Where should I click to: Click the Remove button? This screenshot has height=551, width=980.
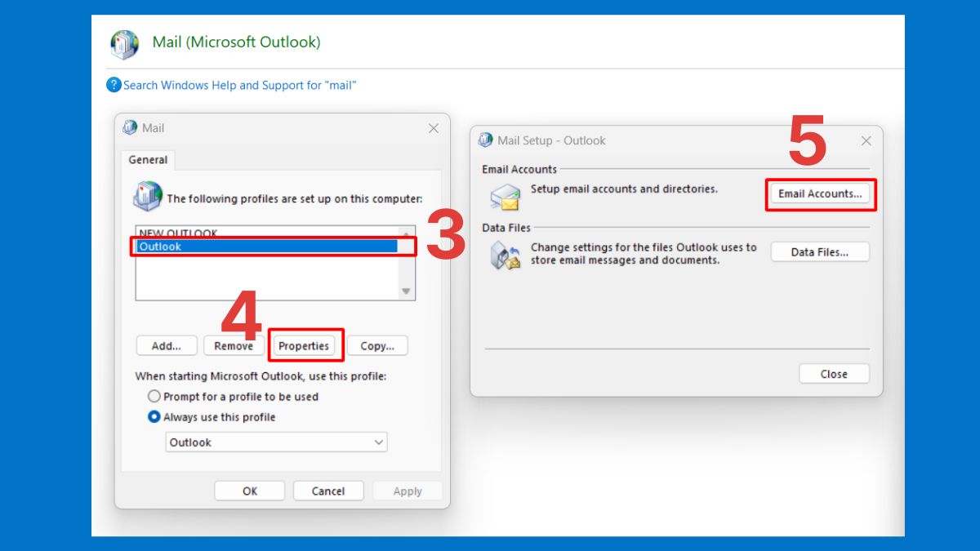click(234, 345)
